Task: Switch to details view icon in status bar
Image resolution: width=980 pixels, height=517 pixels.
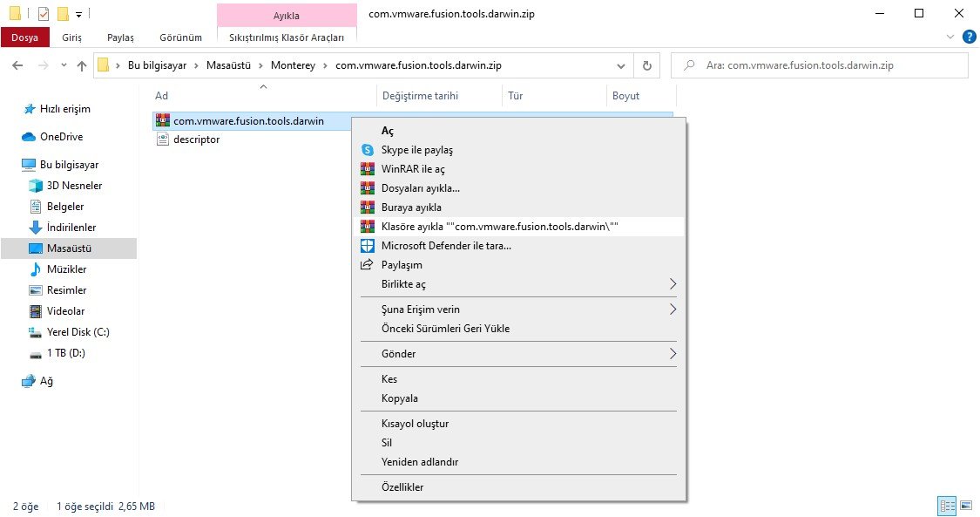Action: tap(948, 505)
